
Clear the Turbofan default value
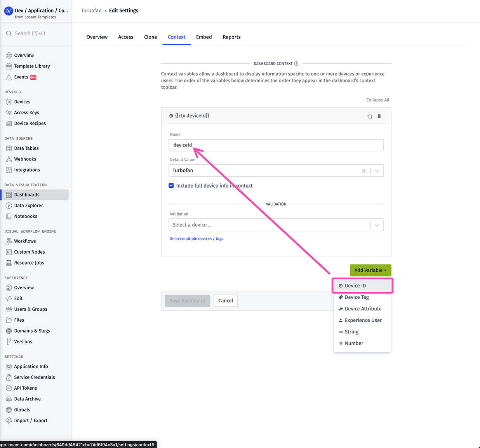coord(363,171)
